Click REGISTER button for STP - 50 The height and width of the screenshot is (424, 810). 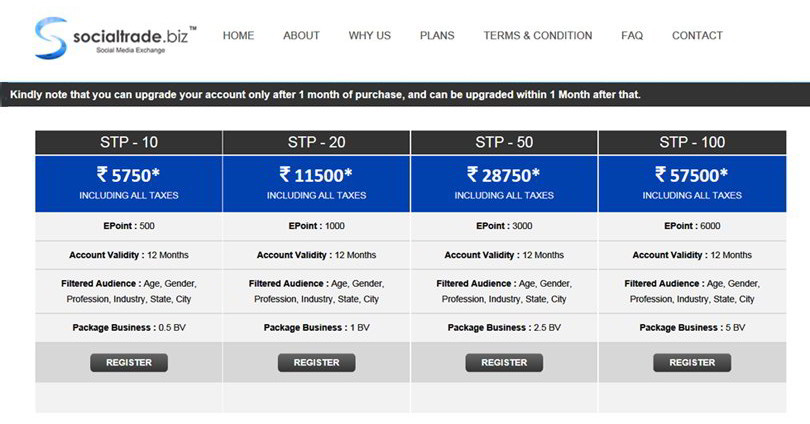(504, 362)
